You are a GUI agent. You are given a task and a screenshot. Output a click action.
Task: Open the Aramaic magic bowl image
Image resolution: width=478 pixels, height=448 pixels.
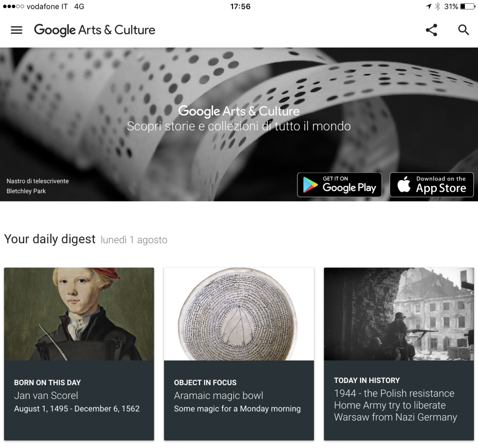[x=239, y=314]
